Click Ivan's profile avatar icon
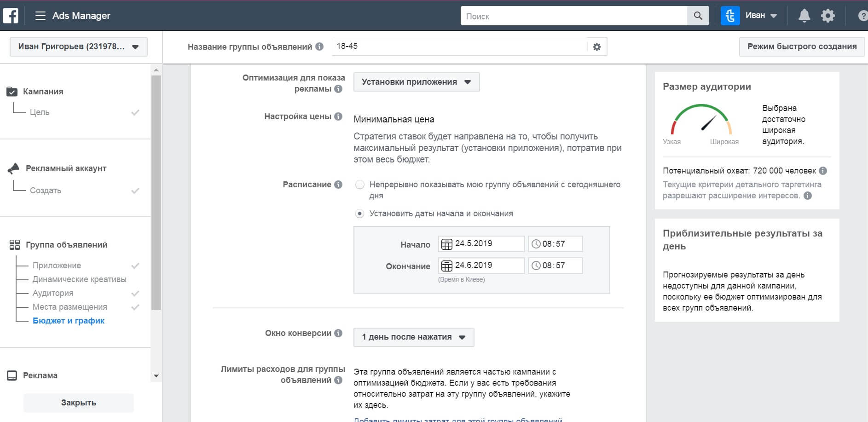Image resolution: width=868 pixels, height=422 pixels. pyautogui.click(x=730, y=16)
